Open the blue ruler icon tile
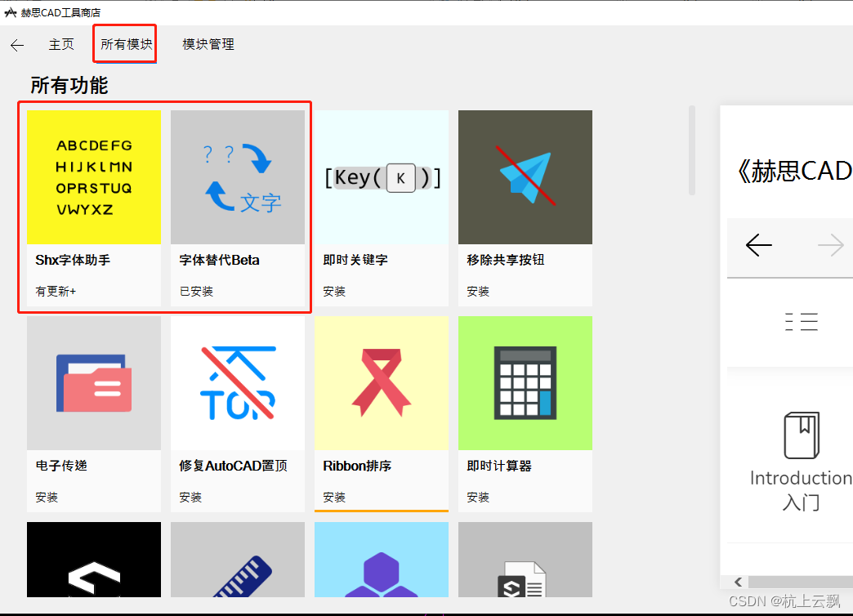The image size is (853, 616). 238,560
